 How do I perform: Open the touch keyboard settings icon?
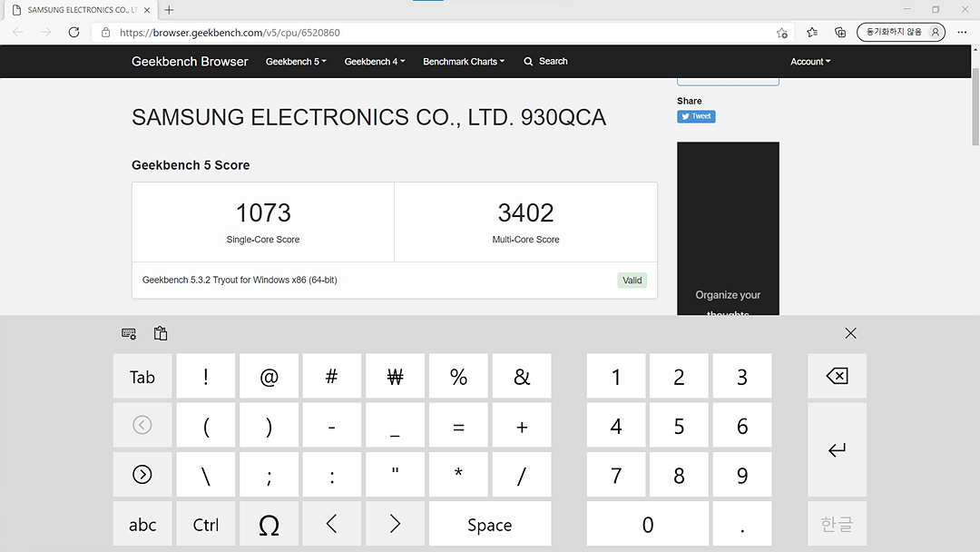(129, 334)
